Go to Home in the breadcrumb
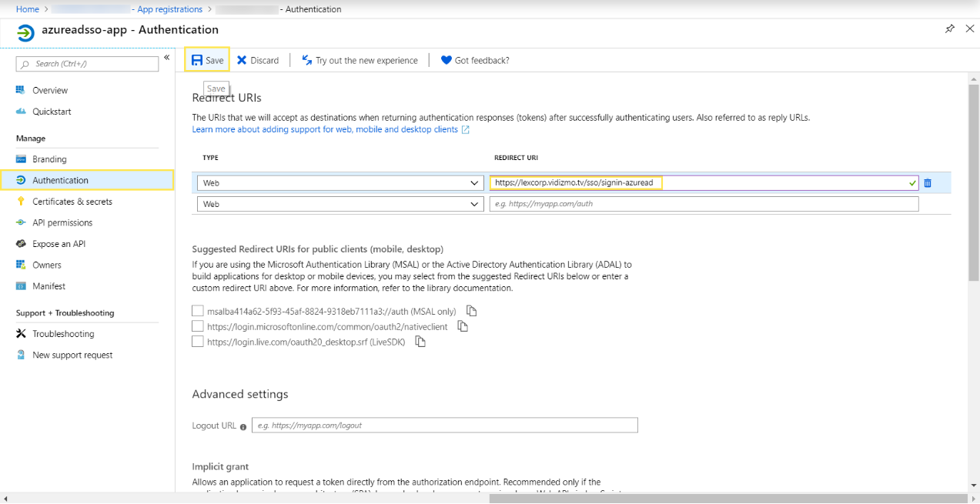This screenshot has height=504, width=980. pos(28,9)
